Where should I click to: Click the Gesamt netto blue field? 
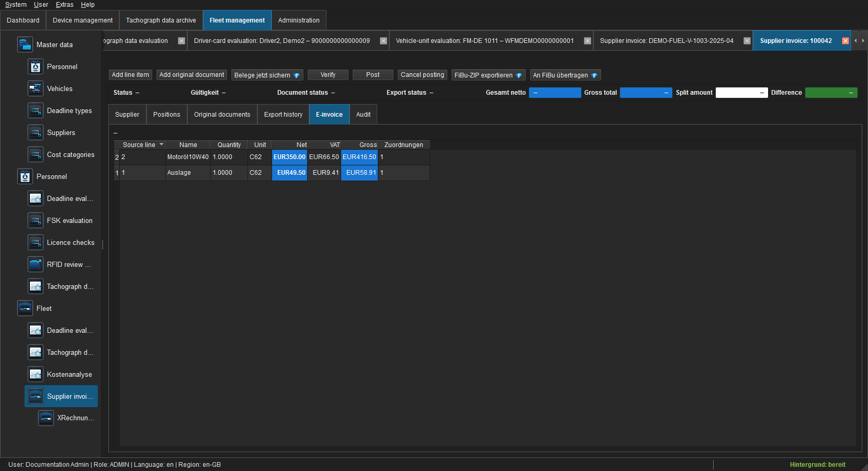(555, 93)
